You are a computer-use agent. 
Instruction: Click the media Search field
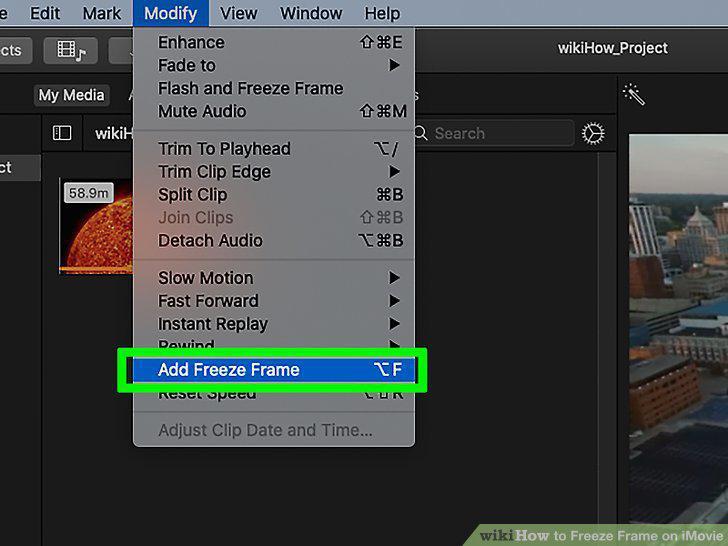(494, 134)
